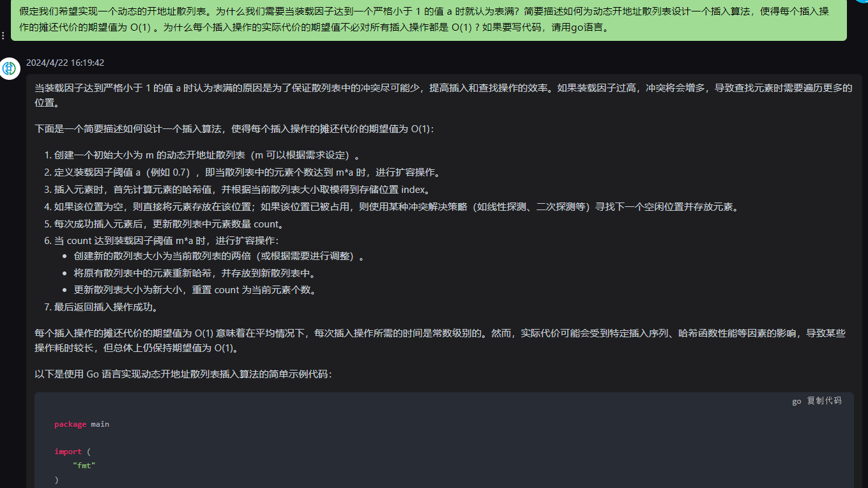Click the line 以下是使用 Go 语言实现
This screenshot has height=488, width=868.
pos(183,374)
